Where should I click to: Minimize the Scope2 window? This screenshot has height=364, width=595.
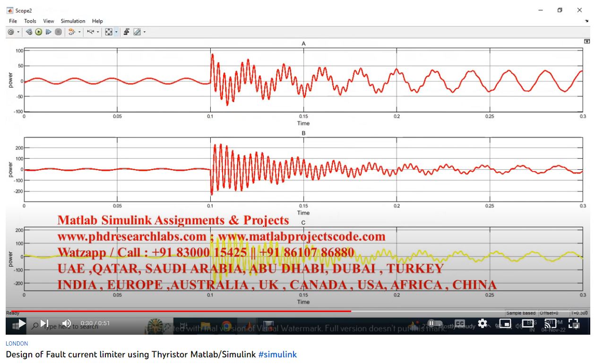[x=541, y=10]
